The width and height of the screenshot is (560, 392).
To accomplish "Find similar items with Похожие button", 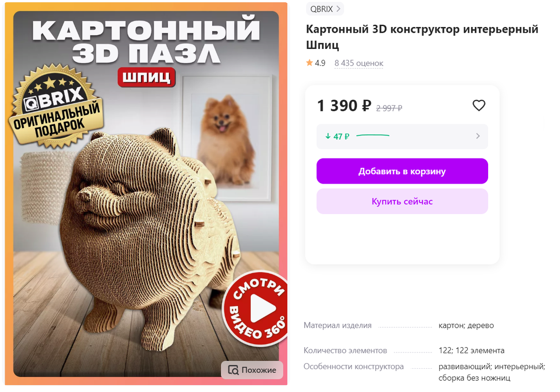I will point(252,370).
